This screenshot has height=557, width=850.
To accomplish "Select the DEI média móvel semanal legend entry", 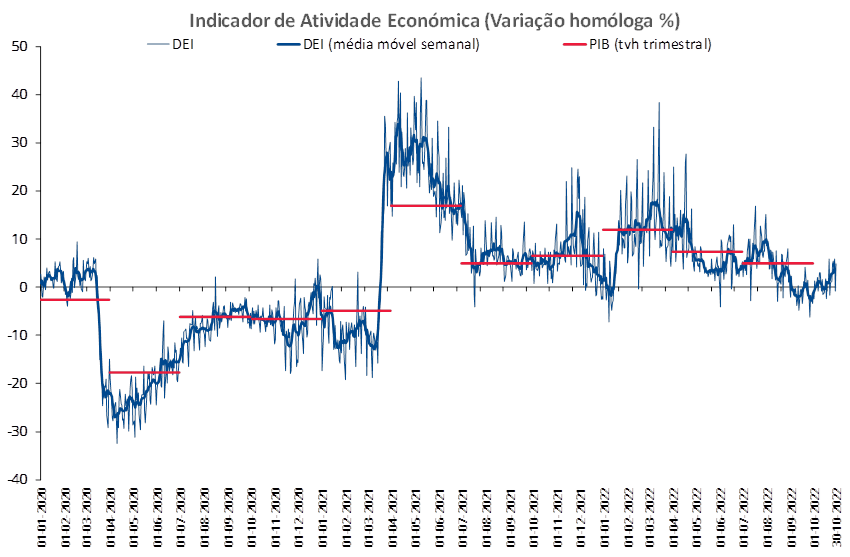I will point(378,44).
